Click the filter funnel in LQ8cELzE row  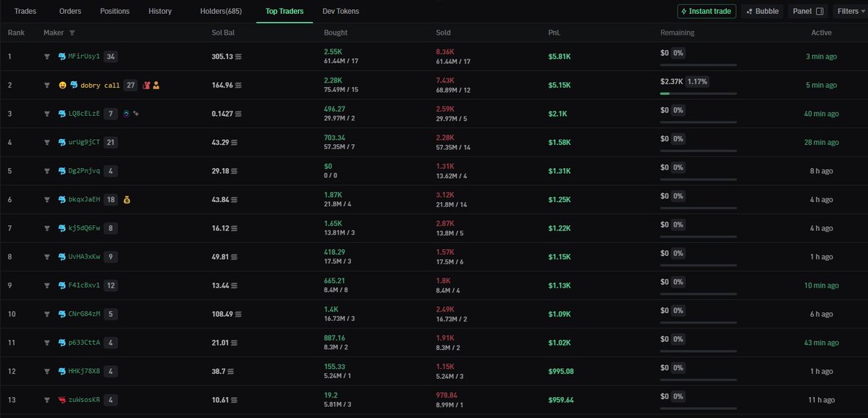pyautogui.click(x=47, y=114)
